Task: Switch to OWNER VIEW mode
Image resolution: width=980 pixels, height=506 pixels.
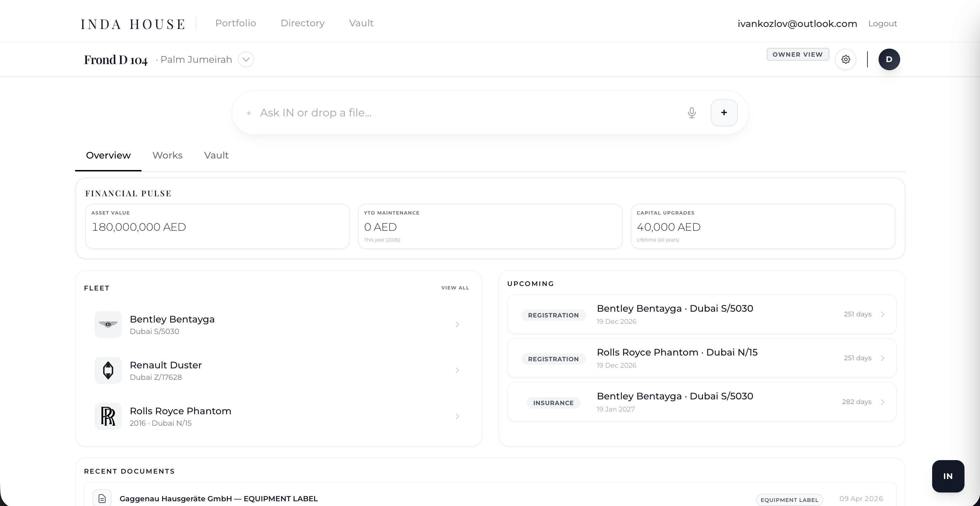Action: (797, 54)
